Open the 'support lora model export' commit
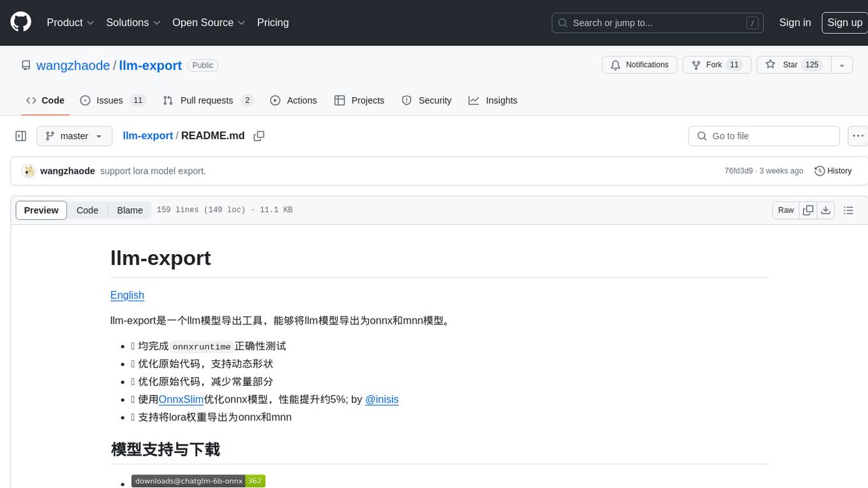Screen dimensions: 868x488 pyautogui.click(x=153, y=171)
